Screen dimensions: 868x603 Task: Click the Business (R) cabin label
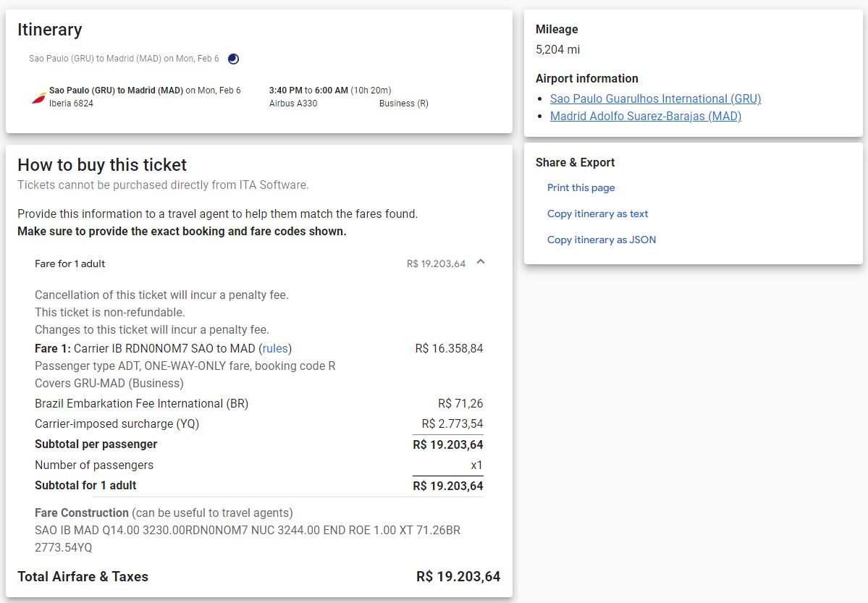point(403,104)
